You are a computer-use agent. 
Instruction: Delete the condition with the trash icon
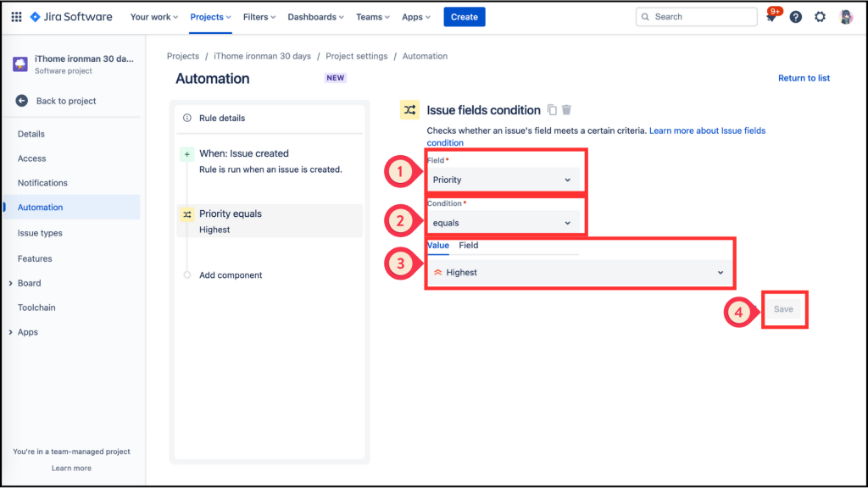coord(566,109)
